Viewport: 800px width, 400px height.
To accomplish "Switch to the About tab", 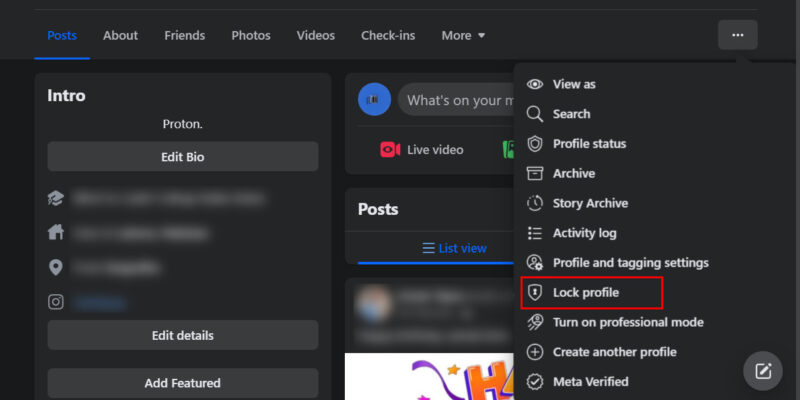I will tap(120, 36).
